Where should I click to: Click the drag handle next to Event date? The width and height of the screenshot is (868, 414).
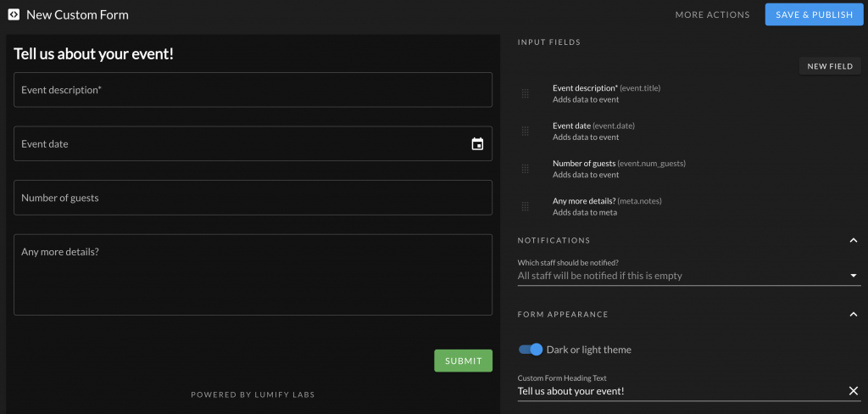[526, 131]
